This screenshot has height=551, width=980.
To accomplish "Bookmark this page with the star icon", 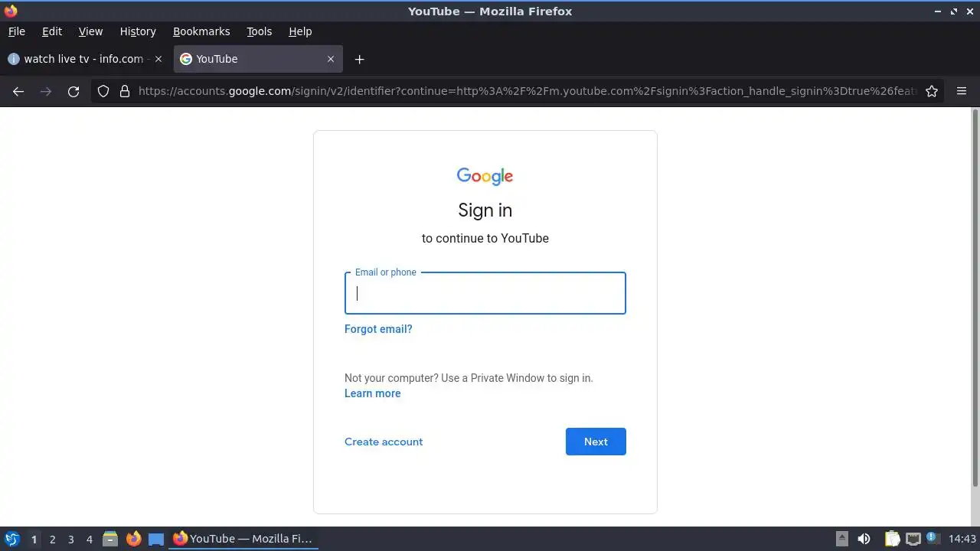I will 932,91.
